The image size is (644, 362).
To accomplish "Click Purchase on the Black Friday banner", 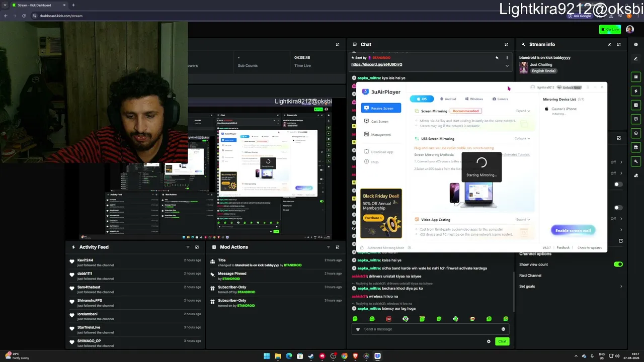I will [373, 218].
